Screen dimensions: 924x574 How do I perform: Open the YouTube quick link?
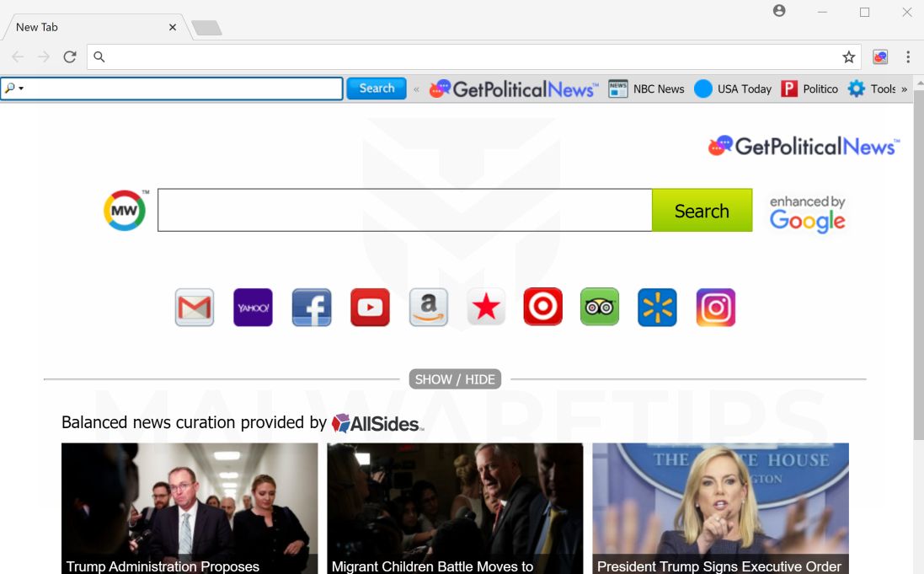(370, 307)
